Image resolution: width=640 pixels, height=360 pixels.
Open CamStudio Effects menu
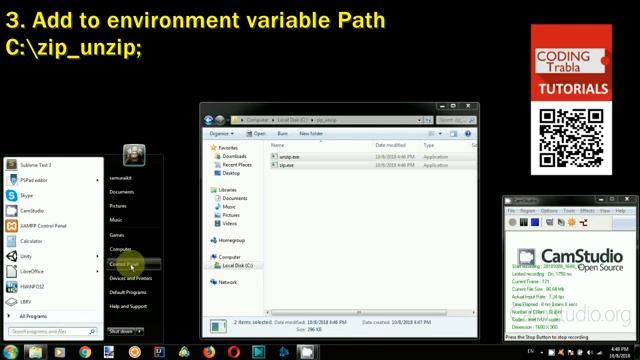(587, 211)
